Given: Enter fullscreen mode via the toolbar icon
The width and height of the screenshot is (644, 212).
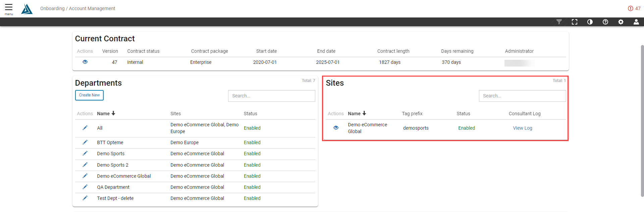Looking at the screenshot, I should tap(575, 22).
